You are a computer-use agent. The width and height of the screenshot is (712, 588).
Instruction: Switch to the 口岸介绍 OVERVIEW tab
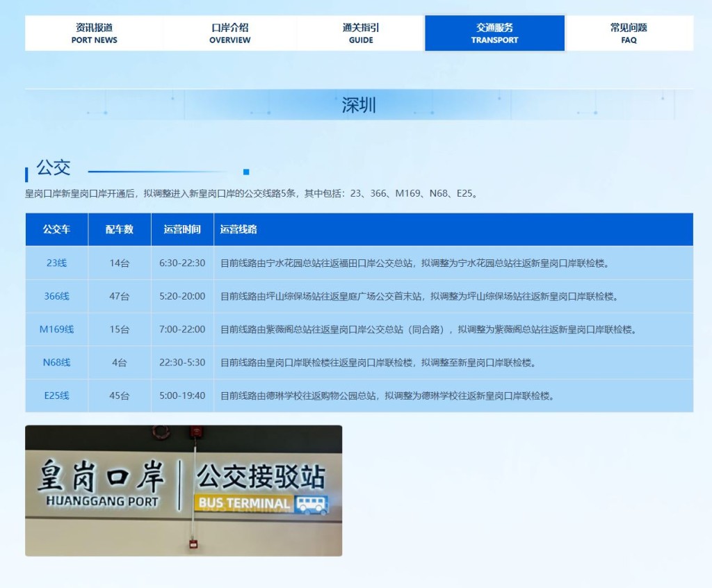pyautogui.click(x=229, y=33)
